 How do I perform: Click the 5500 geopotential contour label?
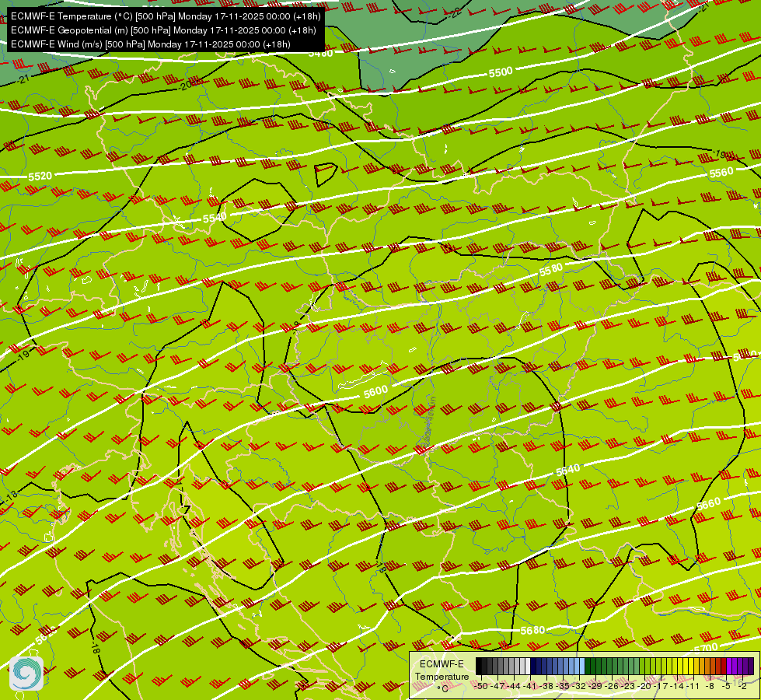[501, 72]
